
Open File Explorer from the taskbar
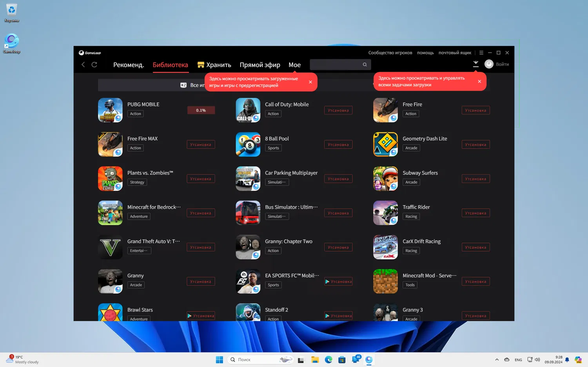pos(315,360)
